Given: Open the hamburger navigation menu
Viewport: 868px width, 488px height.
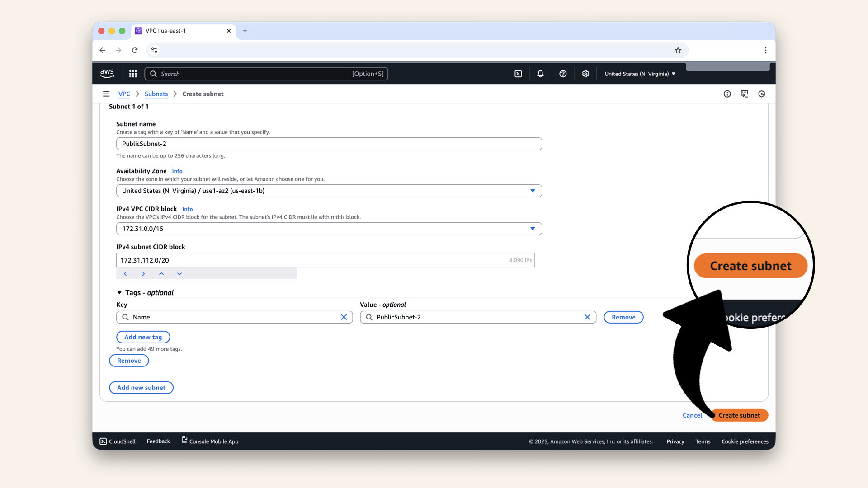Looking at the screenshot, I should pos(106,94).
